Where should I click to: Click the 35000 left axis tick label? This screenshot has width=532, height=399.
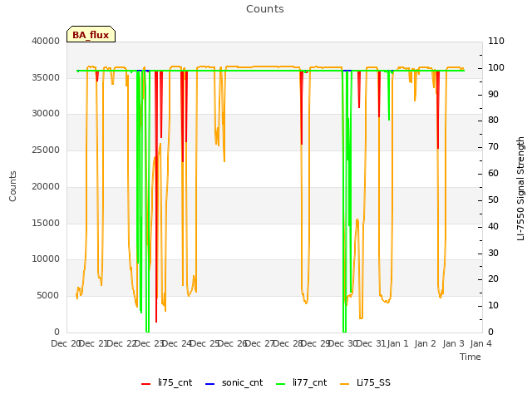pyautogui.click(x=46, y=77)
